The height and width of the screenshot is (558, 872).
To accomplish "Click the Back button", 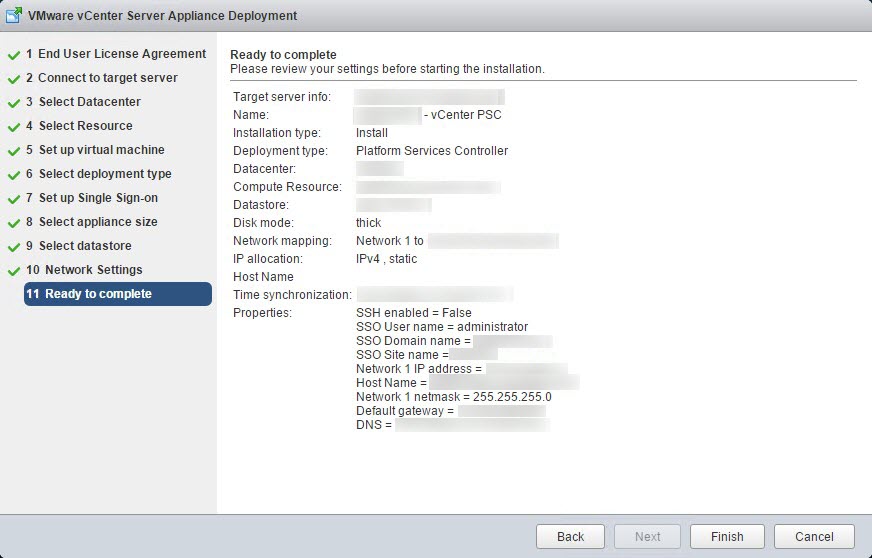I will pyautogui.click(x=570, y=536).
